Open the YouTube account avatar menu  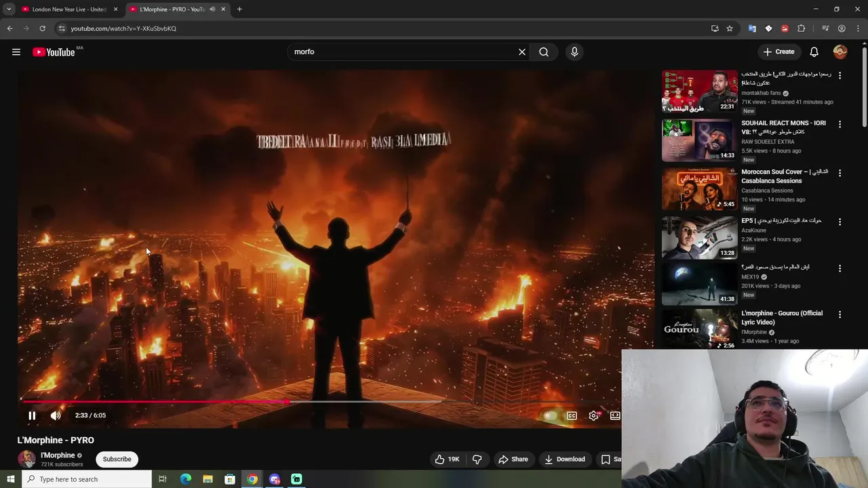[x=840, y=52]
